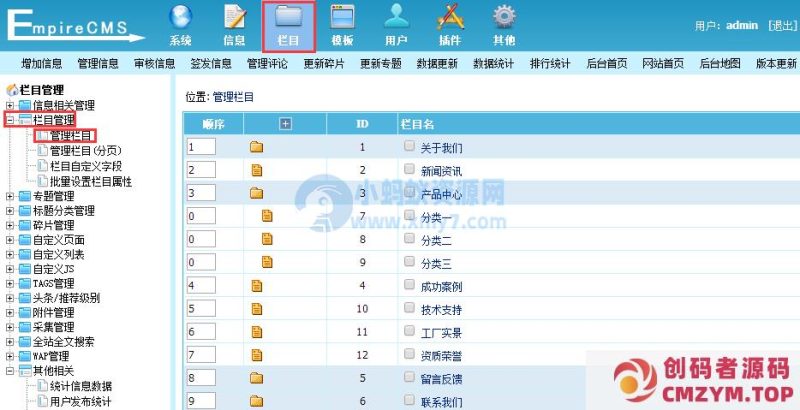Expand the 自定义页面 tree node
The image size is (800, 410).
[x=10, y=240]
